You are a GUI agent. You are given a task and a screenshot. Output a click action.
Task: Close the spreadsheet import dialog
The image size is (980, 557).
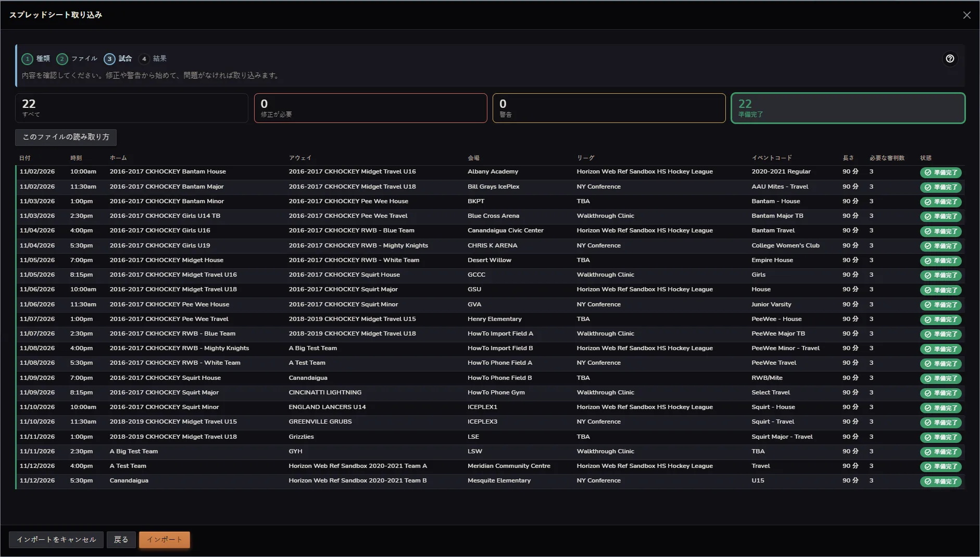(966, 15)
